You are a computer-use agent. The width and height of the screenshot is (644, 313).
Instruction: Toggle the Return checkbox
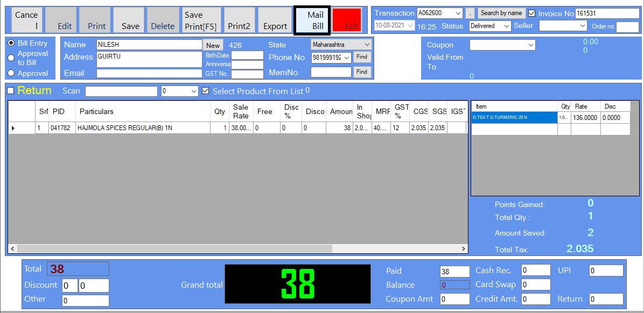pyautogui.click(x=11, y=91)
